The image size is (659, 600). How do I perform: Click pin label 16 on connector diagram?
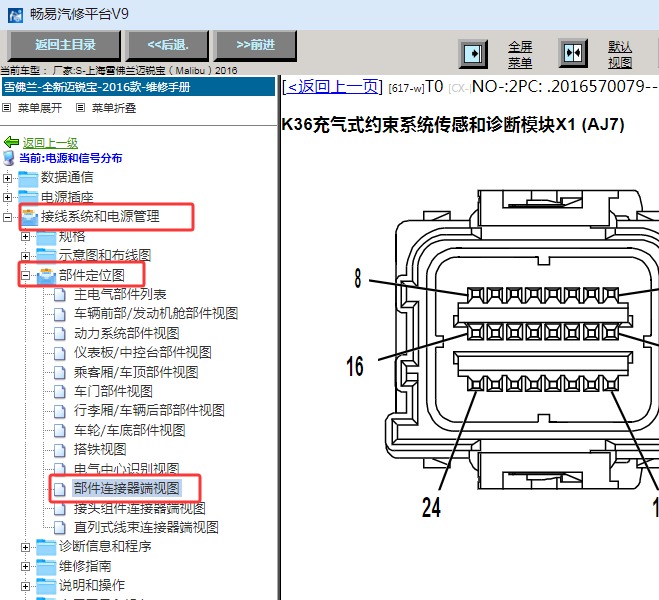pos(355,366)
